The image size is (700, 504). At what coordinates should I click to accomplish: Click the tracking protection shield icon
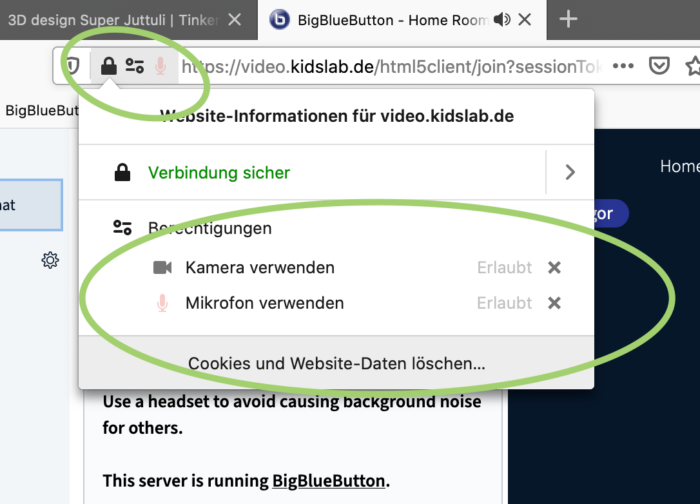(x=72, y=66)
